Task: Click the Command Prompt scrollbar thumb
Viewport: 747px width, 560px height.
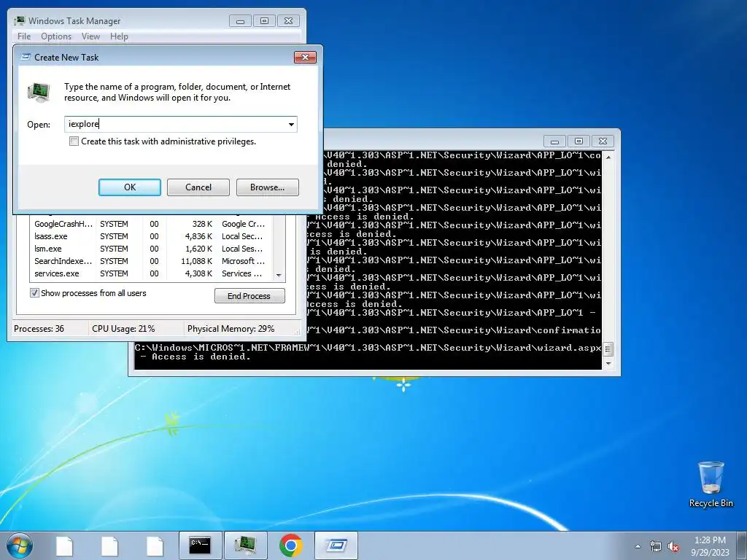Action: tap(608, 349)
